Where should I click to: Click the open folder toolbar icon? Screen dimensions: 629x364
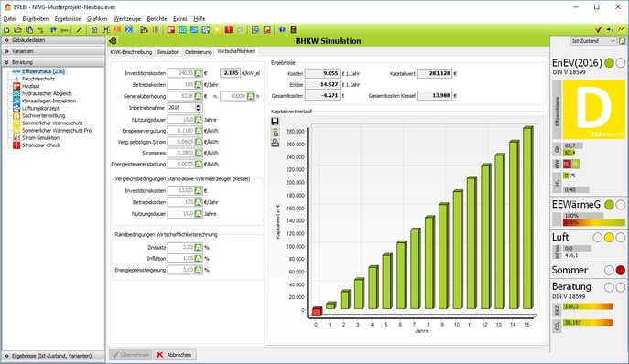pyautogui.click(x=17, y=29)
